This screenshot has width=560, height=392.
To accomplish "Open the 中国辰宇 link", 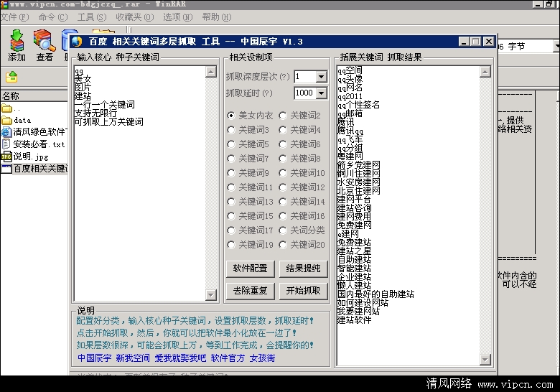I will pyautogui.click(x=94, y=358).
